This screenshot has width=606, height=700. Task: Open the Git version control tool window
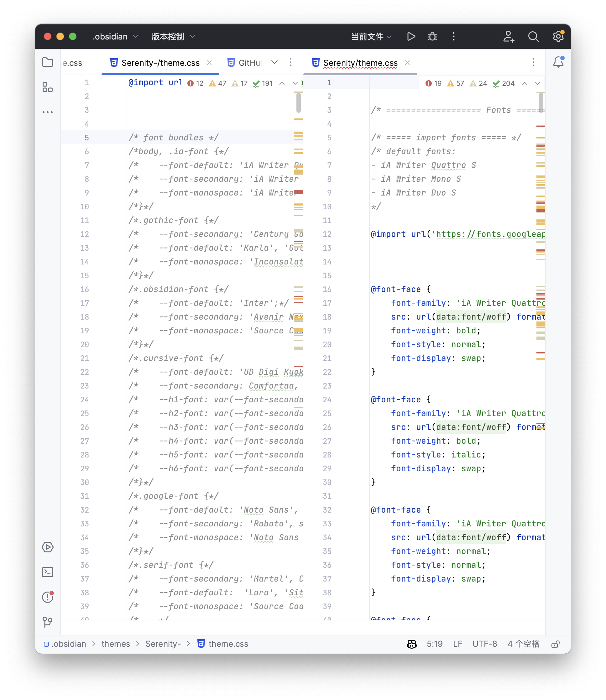(x=48, y=622)
